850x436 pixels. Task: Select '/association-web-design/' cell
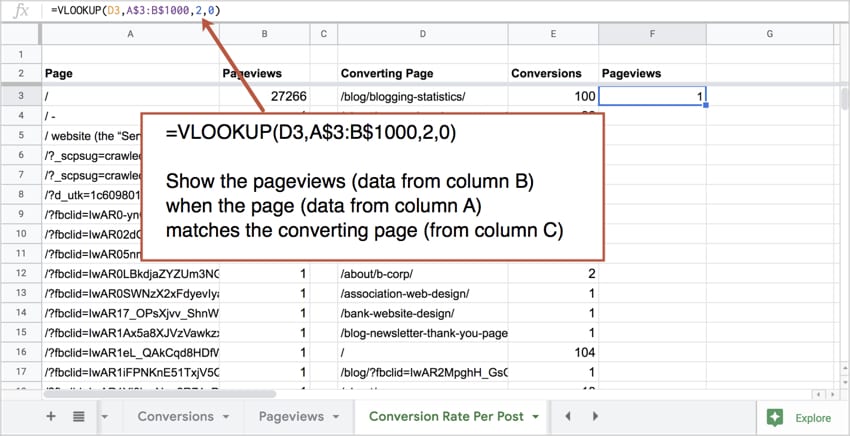click(x=423, y=293)
